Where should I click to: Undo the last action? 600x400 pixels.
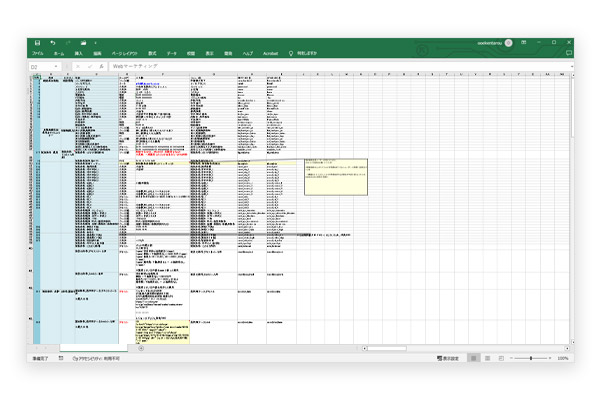click(x=53, y=43)
